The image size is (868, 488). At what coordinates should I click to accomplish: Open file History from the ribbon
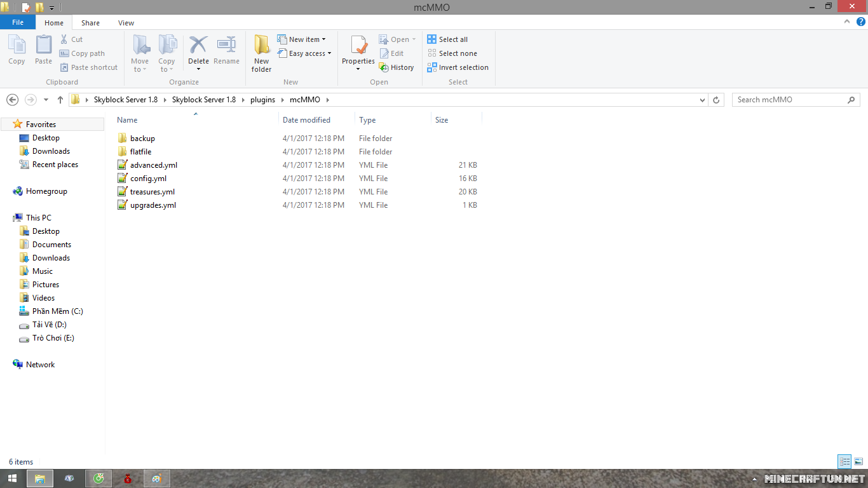[x=397, y=67]
